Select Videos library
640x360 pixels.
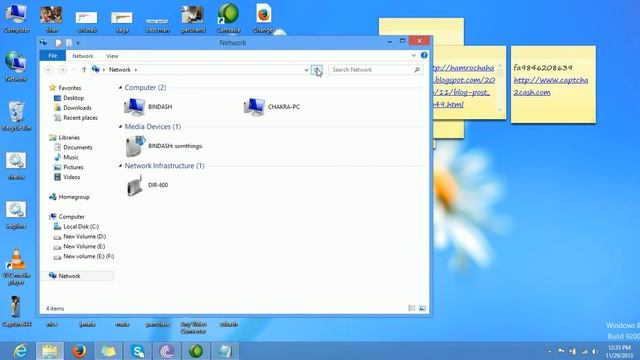[67, 177]
